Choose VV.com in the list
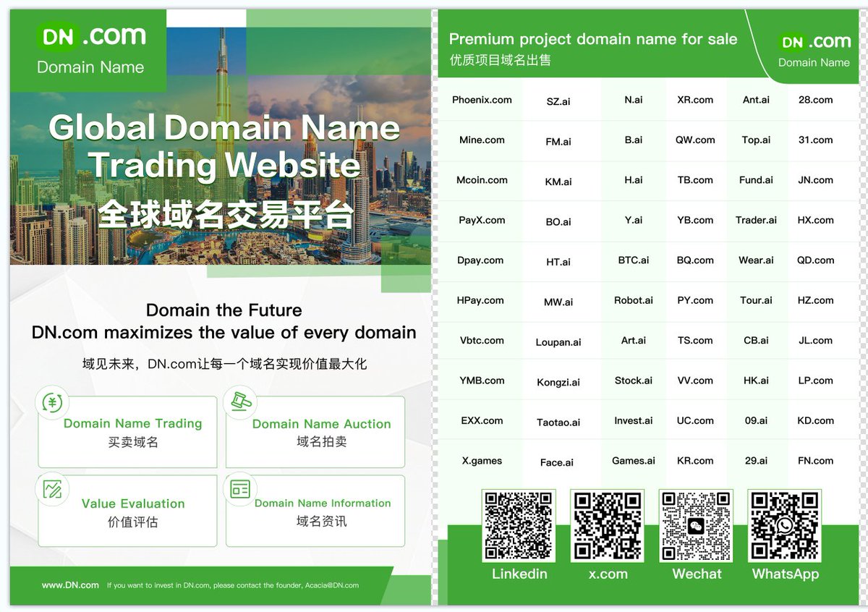 (695, 381)
